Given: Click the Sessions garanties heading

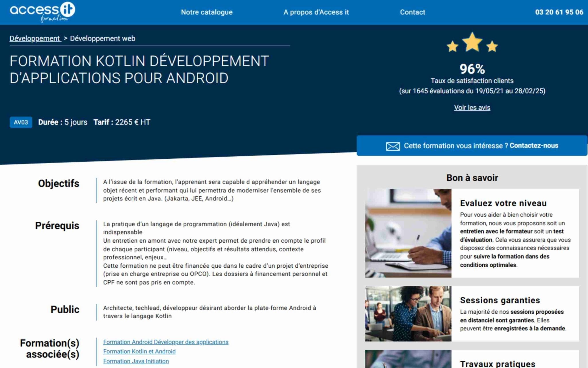Looking at the screenshot, I should pyautogui.click(x=500, y=300).
